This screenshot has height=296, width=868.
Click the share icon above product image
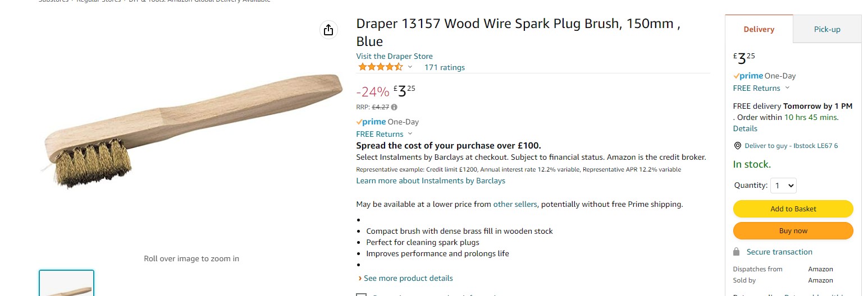point(328,30)
